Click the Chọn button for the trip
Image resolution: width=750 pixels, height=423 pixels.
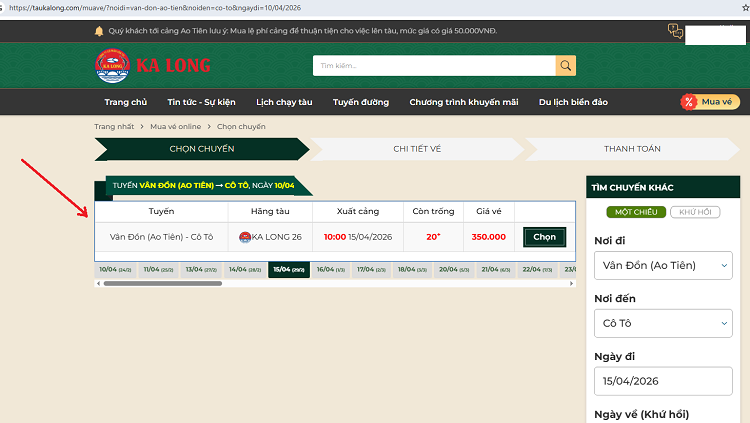544,237
